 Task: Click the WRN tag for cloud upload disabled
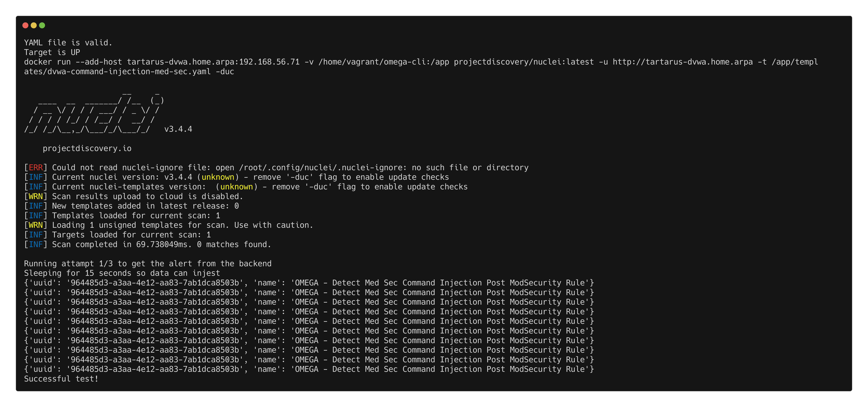coord(36,197)
